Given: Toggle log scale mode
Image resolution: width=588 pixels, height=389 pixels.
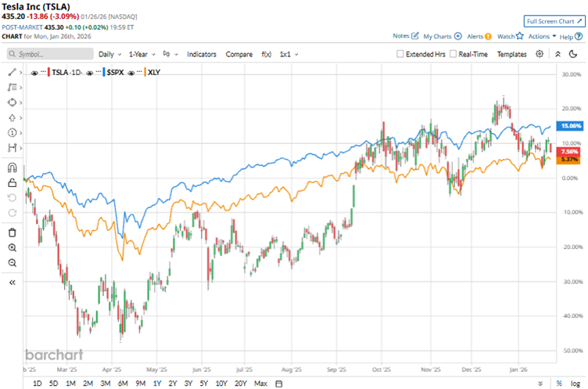Looking at the screenshot, I should click(x=575, y=384).
